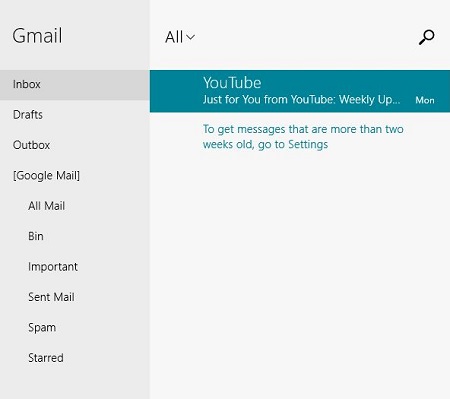Open the search magnifier icon
Viewport: 450px width, 399px height.
click(x=426, y=37)
